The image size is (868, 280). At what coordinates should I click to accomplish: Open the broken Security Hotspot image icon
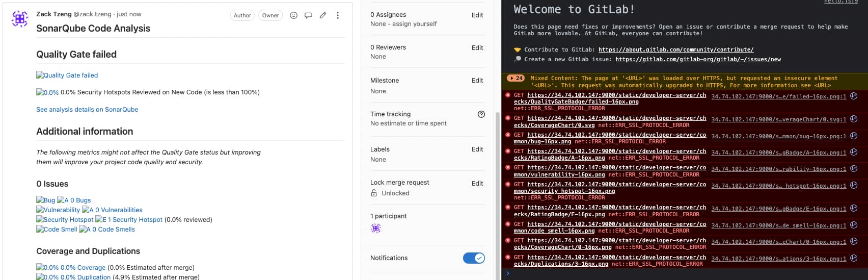tap(65, 219)
